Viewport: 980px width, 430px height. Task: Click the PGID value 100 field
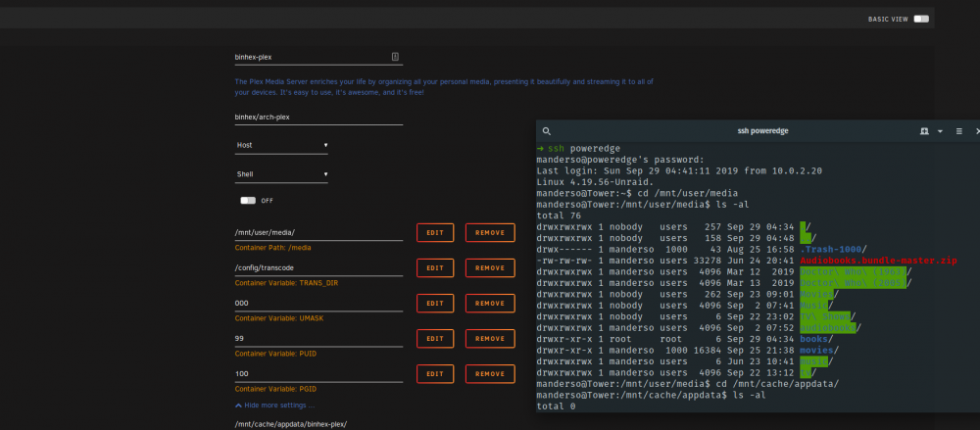tap(318, 374)
